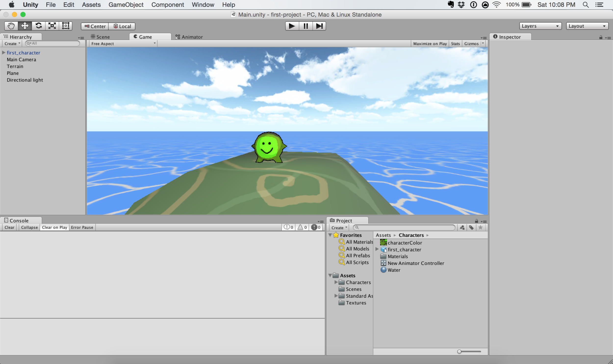Select the Rect transform tool icon

[x=65, y=26]
